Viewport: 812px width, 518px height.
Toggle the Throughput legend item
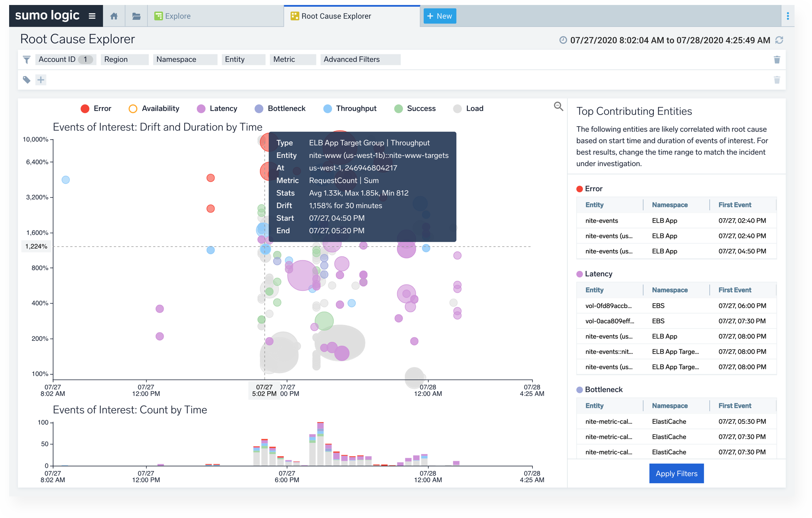coord(350,109)
